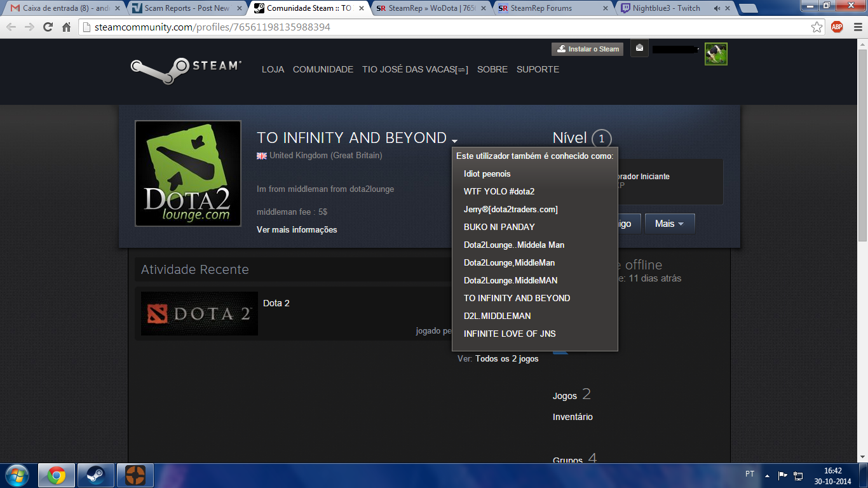Switch to the Nightblue3 Twitch tab
This screenshot has height=488, width=868.
[674, 8]
